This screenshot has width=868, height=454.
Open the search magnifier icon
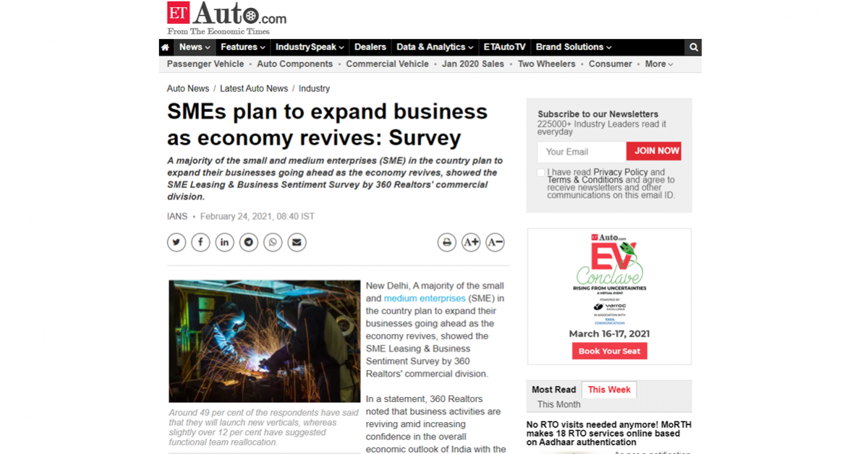coord(694,47)
